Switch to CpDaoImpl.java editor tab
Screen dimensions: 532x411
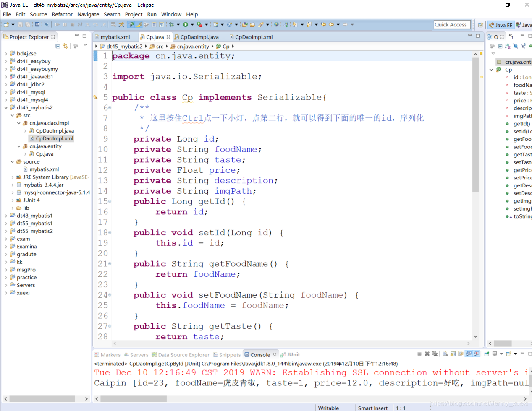click(x=197, y=37)
